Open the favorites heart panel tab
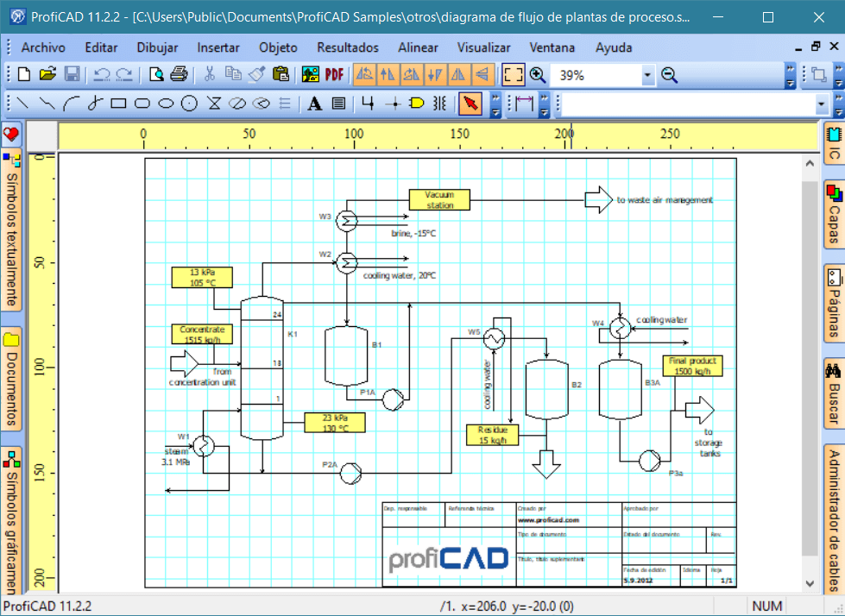845x616 pixels. (x=11, y=134)
